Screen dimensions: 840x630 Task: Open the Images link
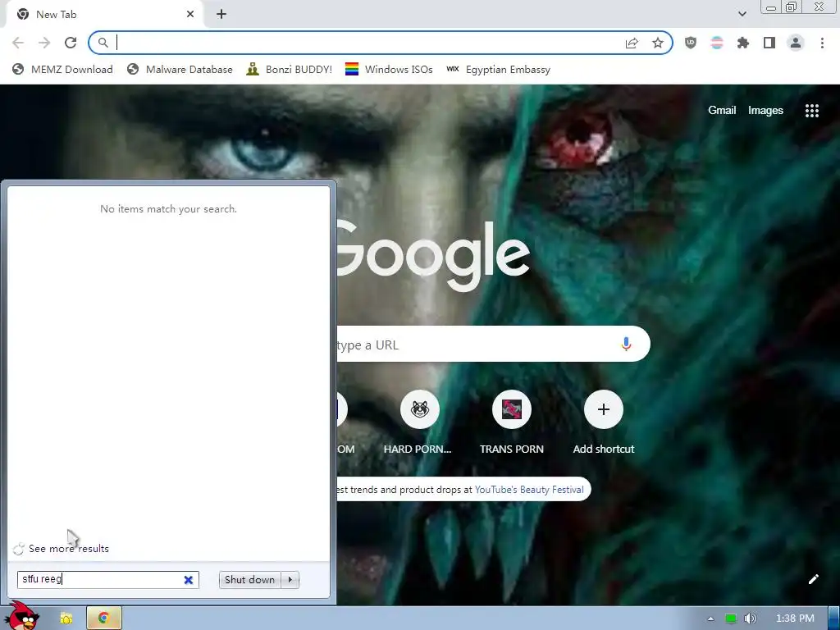coord(765,111)
